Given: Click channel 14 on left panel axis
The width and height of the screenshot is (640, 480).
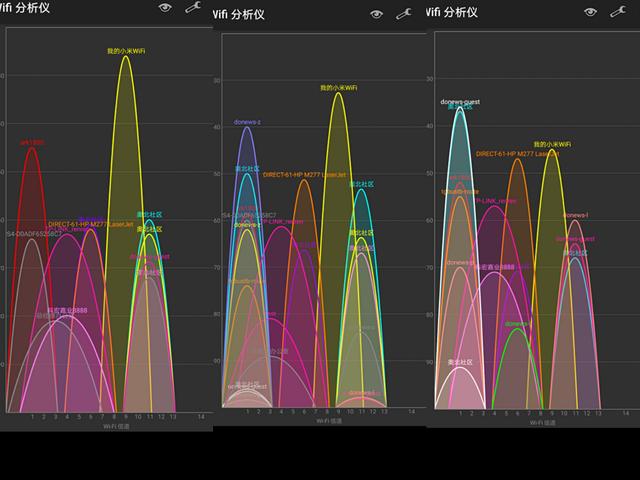Looking at the screenshot, I should click(201, 417).
